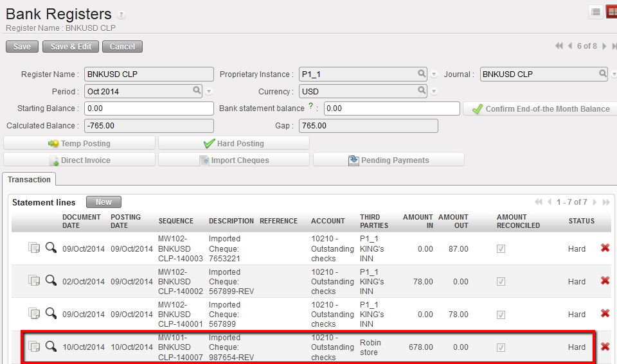Expand the Currency field dropdown arrow
This screenshot has height=364, width=617.
434,92
